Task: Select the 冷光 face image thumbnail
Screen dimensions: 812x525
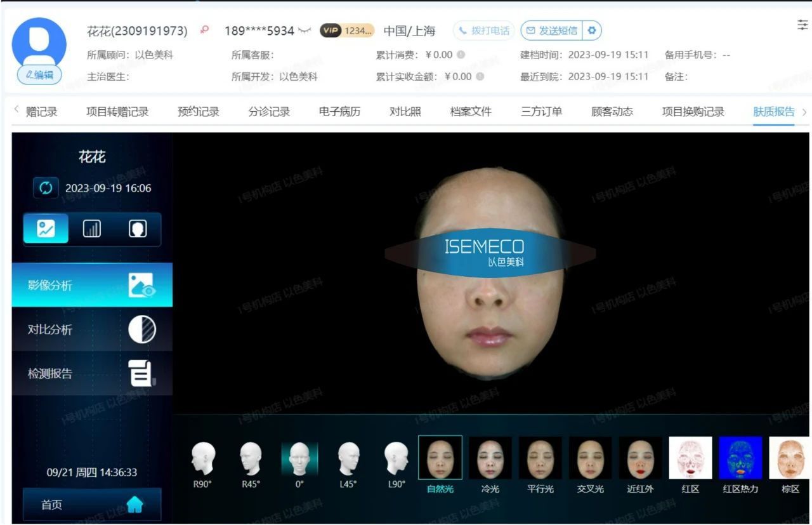Action: click(490, 458)
